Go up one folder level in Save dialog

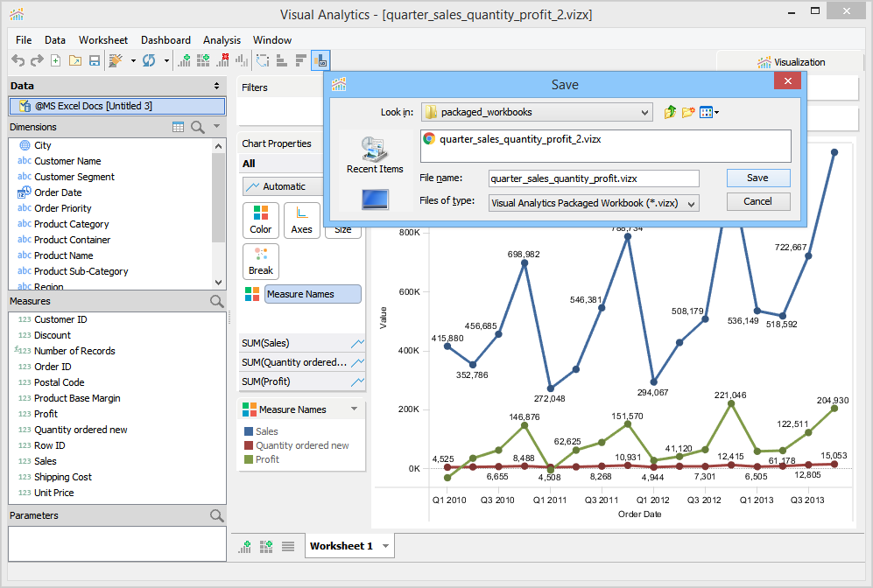tap(671, 112)
